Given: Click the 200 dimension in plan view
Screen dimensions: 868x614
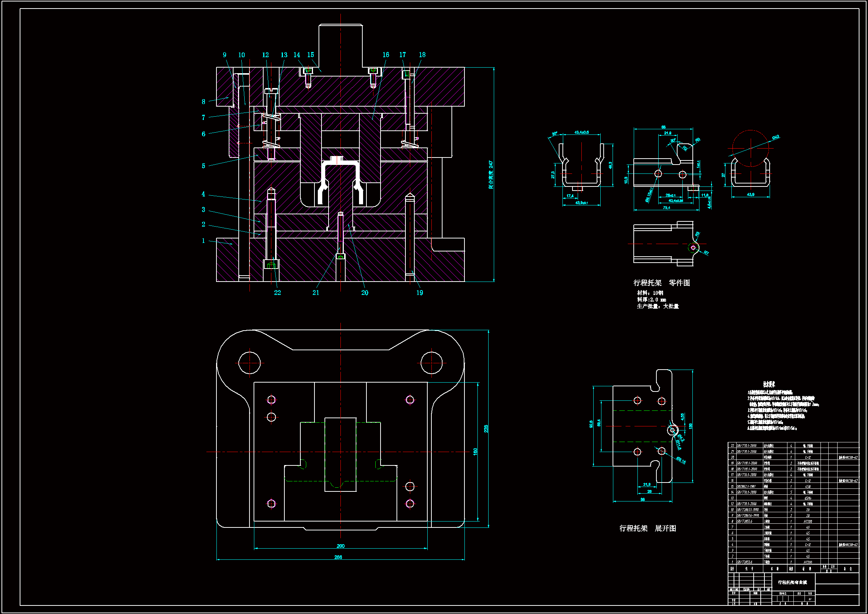Looking at the screenshot, I should point(340,546).
